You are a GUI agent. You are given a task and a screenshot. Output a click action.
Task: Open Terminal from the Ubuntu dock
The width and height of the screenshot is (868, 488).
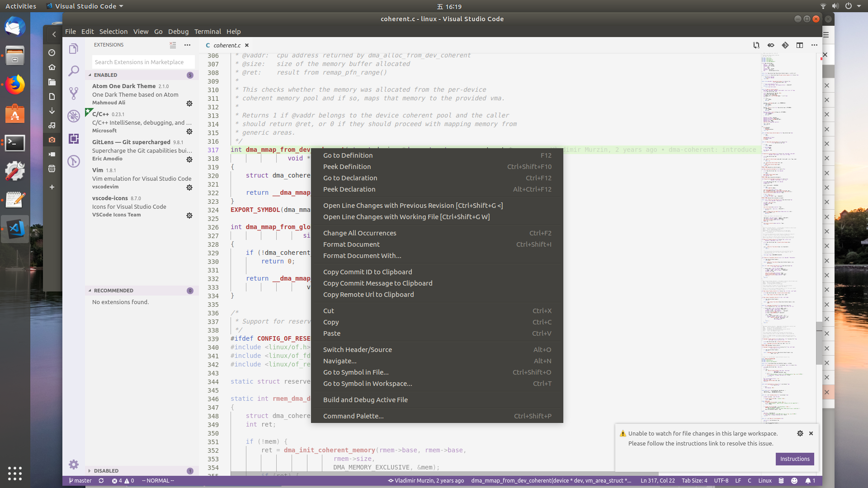coord(15,143)
